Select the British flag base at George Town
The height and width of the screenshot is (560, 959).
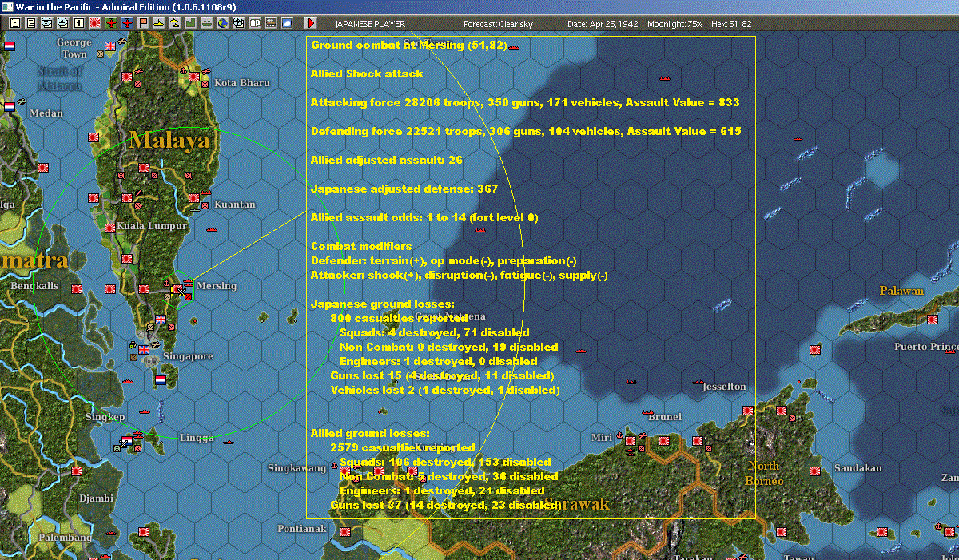coord(110,46)
